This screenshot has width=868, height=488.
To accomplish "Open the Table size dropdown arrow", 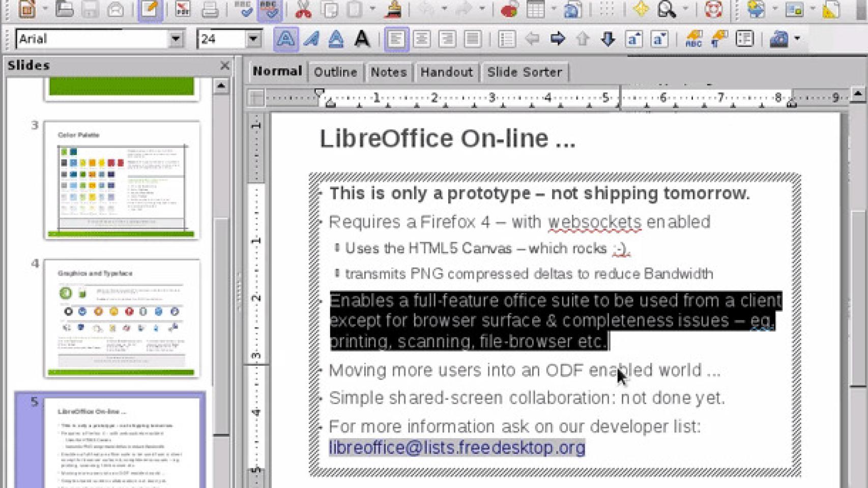I will (553, 9).
